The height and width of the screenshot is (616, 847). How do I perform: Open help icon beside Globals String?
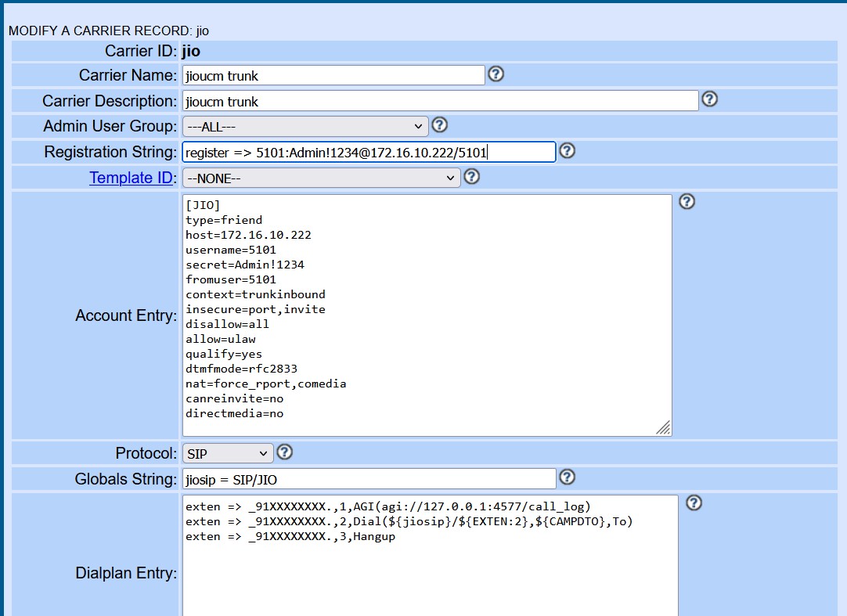point(568,477)
